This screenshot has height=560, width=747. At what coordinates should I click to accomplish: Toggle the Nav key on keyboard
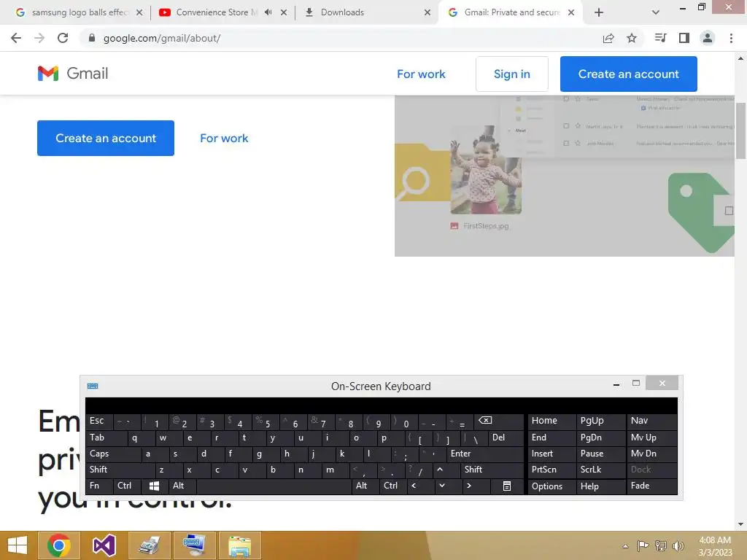[651, 421]
